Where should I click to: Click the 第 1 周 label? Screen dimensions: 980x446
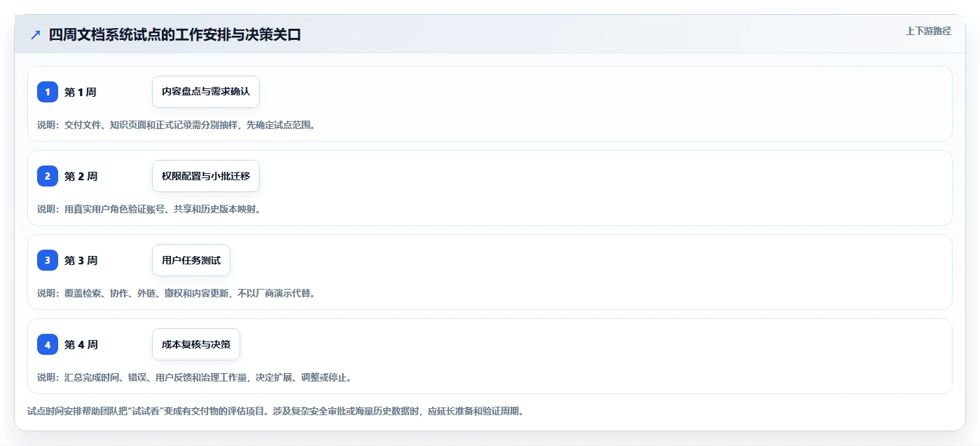pos(80,92)
